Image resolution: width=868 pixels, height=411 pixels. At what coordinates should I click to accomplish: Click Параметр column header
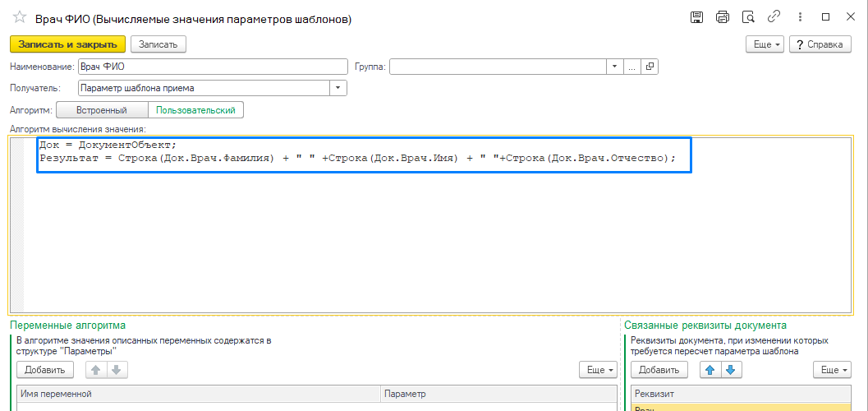498,394
